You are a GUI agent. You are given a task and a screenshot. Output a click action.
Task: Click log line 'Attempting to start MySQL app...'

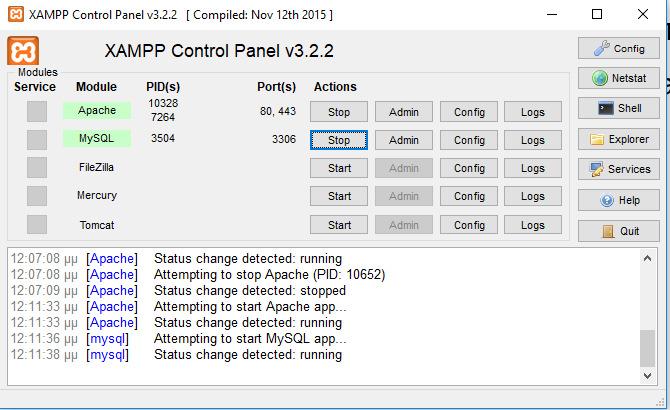click(x=250, y=339)
